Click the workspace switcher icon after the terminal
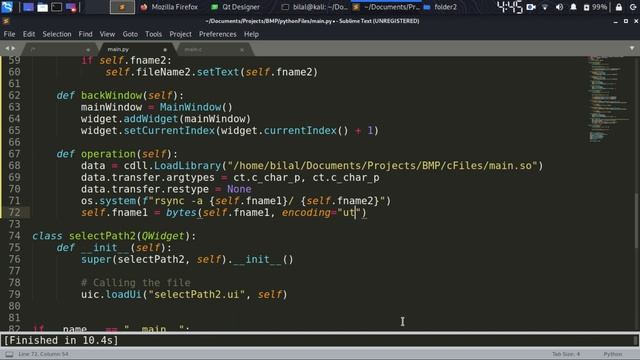The height and width of the screenshot is (360, 640). tap(71, 7)
